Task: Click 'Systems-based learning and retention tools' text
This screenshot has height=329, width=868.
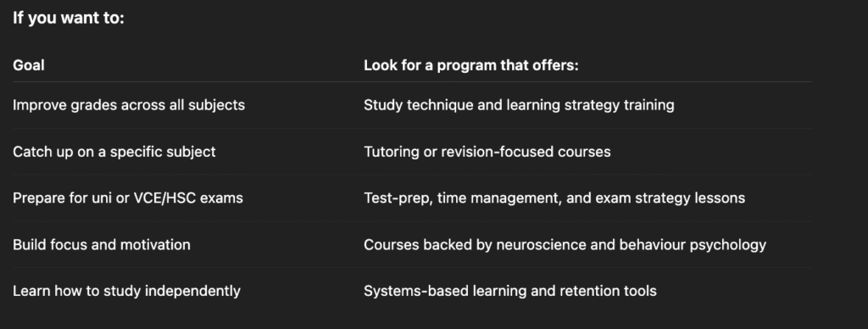Action: (x=509, y=292)
